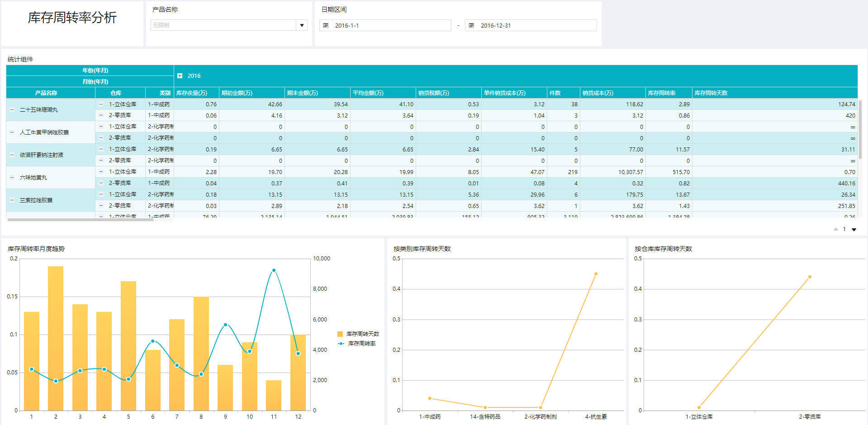Go to previous table page arrow
Viewport: 868px width, 425px height.
coord(836,229)
